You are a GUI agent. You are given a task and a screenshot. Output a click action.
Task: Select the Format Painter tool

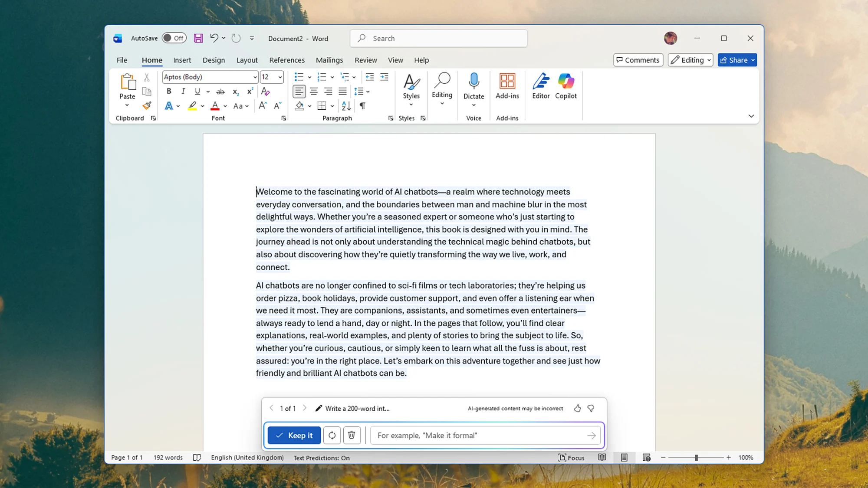pos(147,105)
